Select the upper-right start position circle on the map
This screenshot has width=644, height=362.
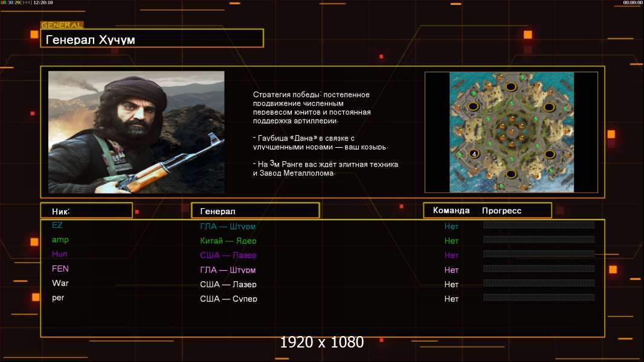[x=549, y=107]
